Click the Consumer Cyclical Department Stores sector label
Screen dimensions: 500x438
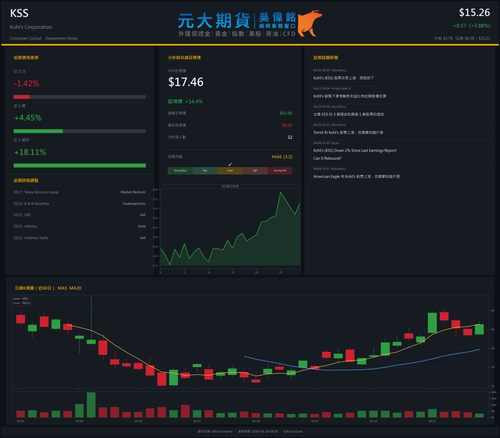(x=44, y=38)
